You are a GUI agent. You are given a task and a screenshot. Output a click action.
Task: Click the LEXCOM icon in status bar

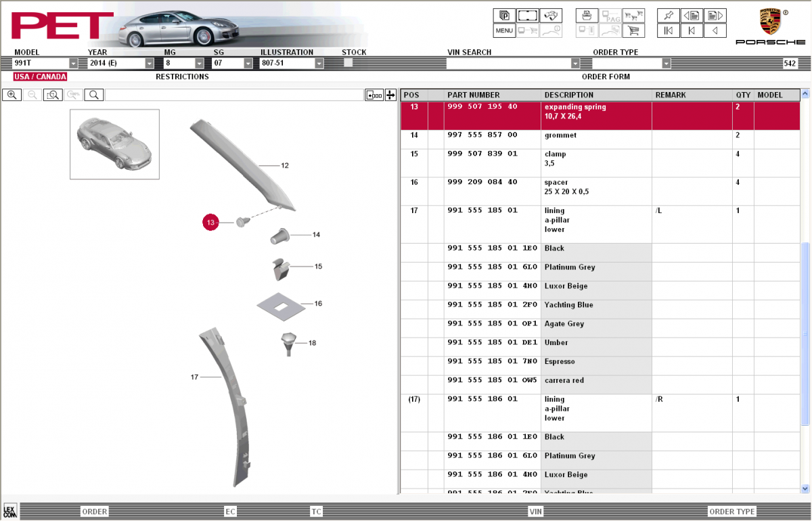point(10,511)
